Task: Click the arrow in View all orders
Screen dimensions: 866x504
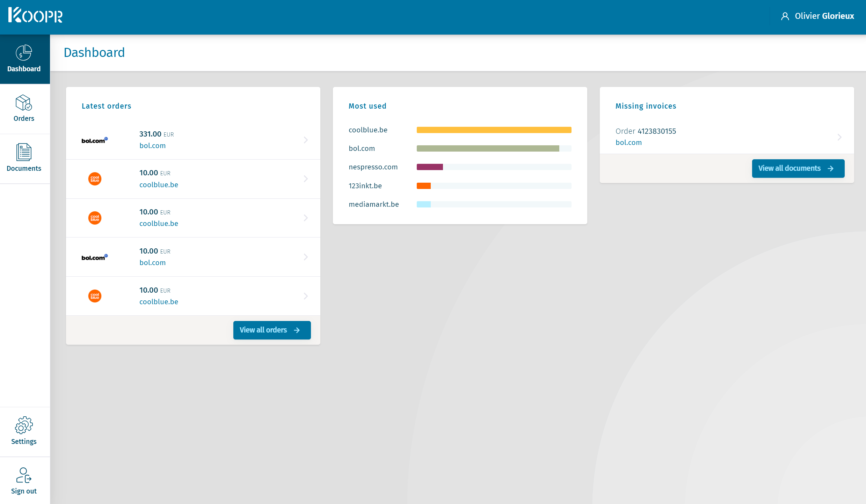Action: click(x=297, y=330)
